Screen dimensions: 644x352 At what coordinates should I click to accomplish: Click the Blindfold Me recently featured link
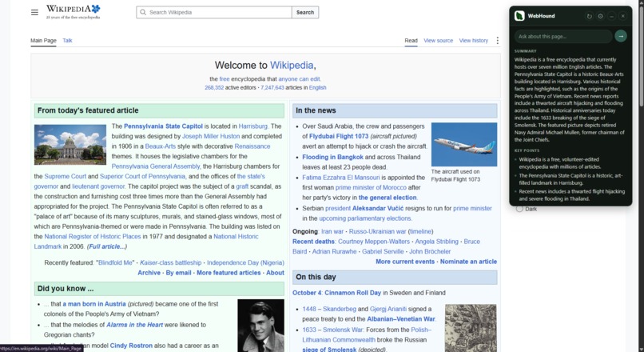pyautogui.click(x=115, y=262)
